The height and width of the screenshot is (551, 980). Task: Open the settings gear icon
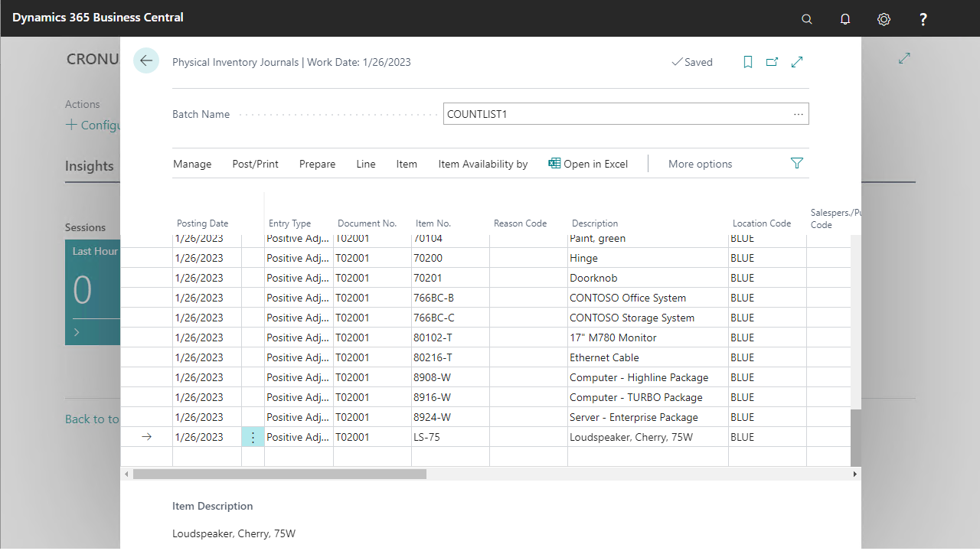[884, 19]
